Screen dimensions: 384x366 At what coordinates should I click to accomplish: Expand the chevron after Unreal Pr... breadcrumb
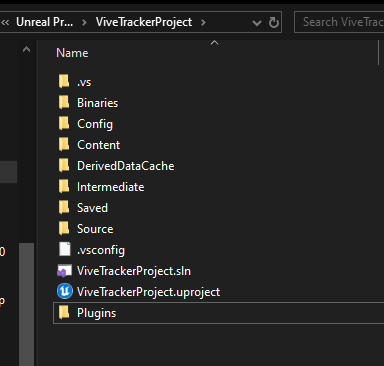pos(84,23)
